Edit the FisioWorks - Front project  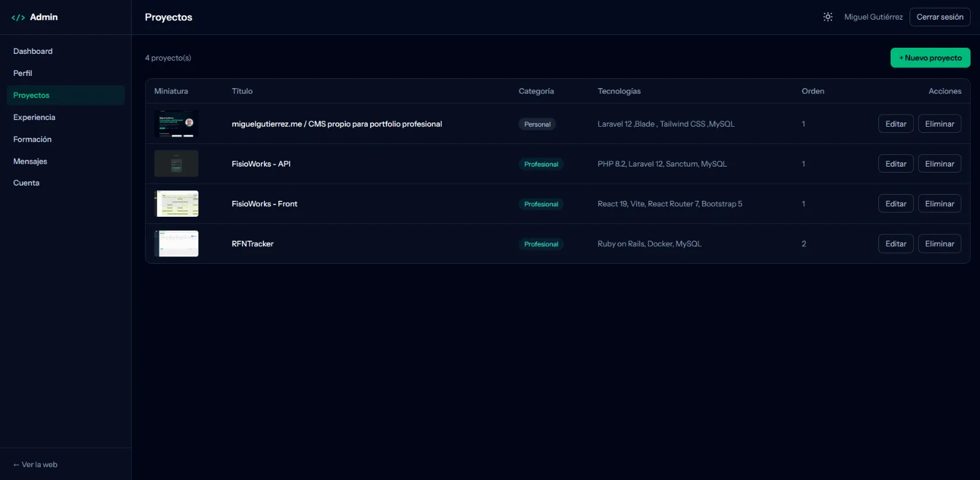click(x=895, y=204)
